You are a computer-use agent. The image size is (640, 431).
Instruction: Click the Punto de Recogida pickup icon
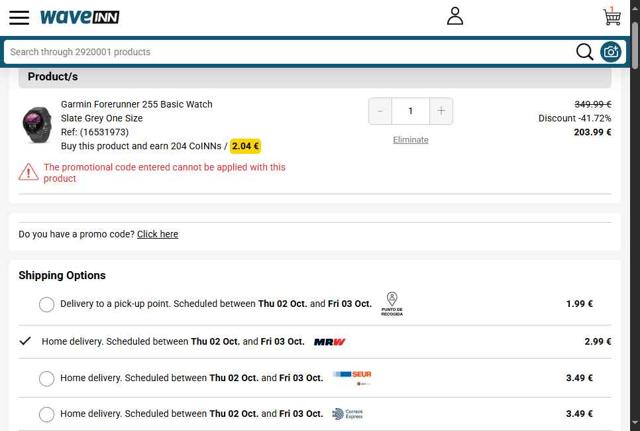tap(392, 304)
